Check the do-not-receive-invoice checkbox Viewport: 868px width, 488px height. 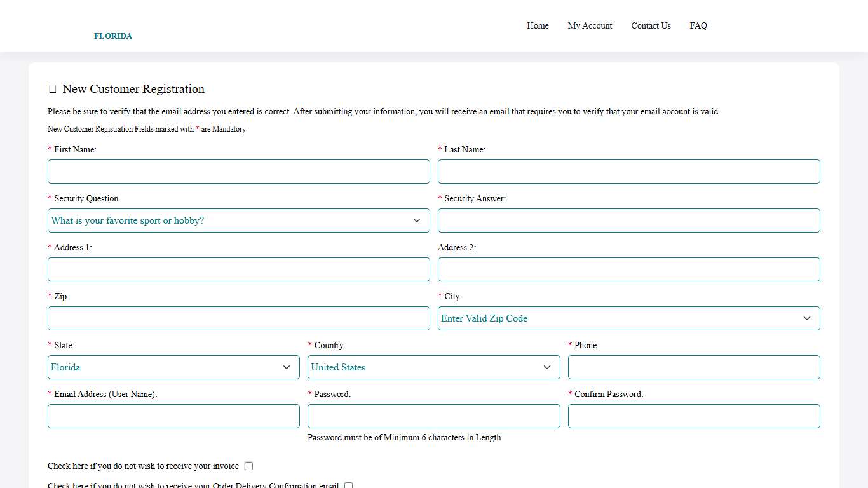tap(248, 466)
